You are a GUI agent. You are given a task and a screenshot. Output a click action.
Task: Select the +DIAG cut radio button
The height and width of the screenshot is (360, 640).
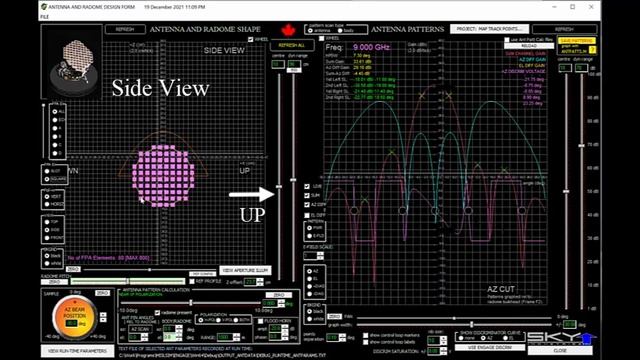(x=309, y=286)
